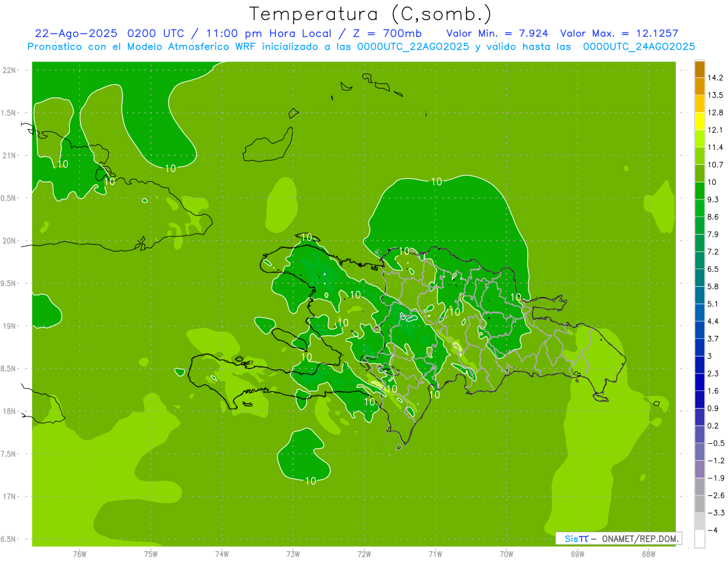This screenshot has width=728, height=562.
Task: Click the 74W longitude axis label
Action: pos(221,554)
